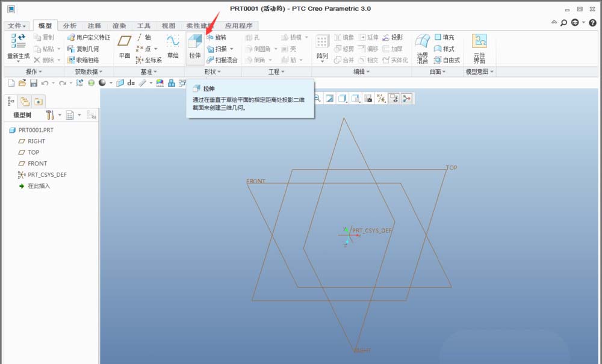Viewport: 602px width, 364px height.
Task: Create a 坐标系 (Coordinate System)
Action: (149, 60)
